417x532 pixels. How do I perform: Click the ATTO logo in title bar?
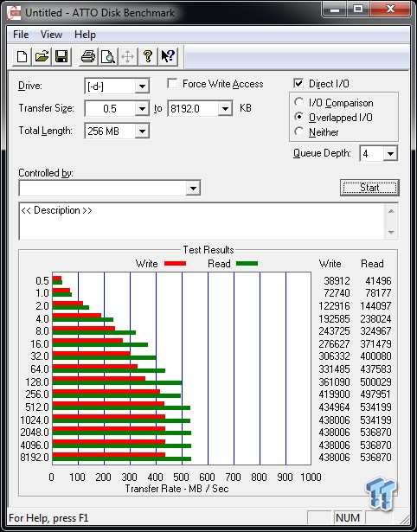[14, 13]
